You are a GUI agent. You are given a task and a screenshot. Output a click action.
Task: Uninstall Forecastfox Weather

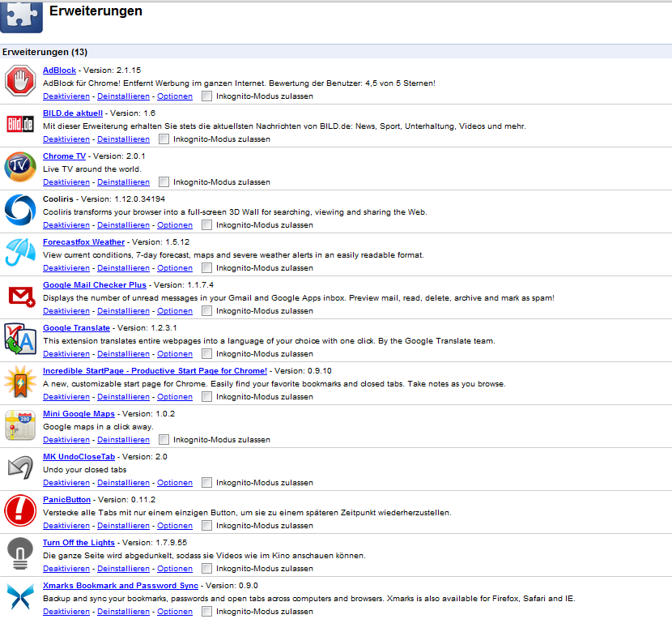tap(123, 267)
